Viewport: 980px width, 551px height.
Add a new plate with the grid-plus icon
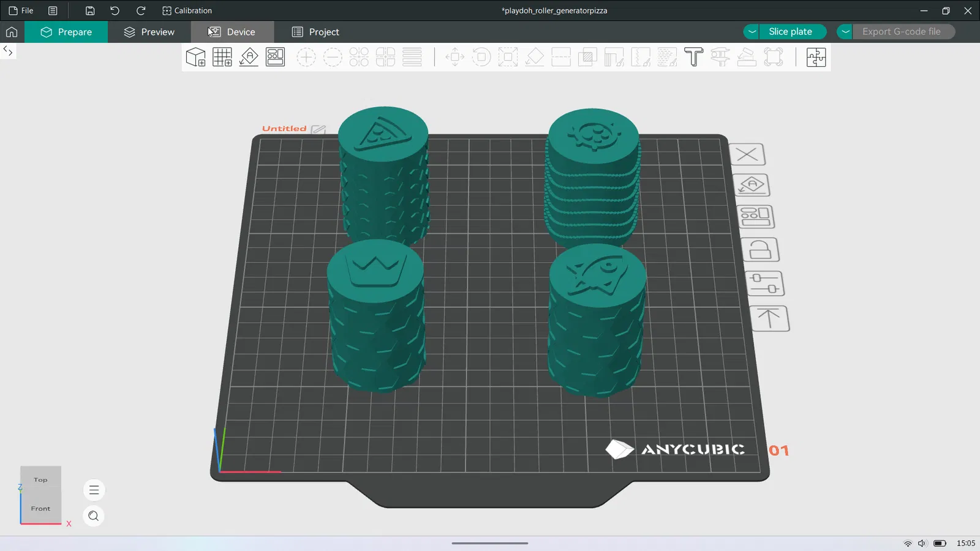(222, 57)
